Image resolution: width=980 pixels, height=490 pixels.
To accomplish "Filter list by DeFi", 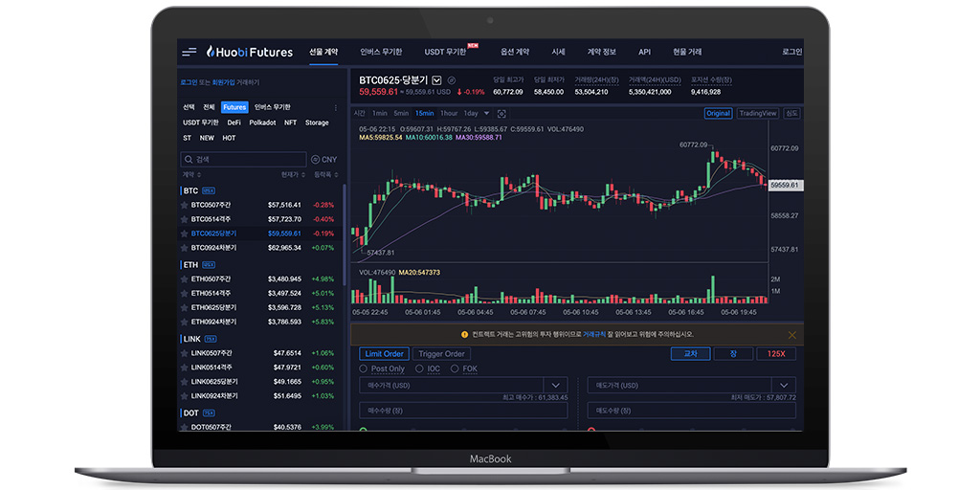I will pyautogui.click(x=234, y=122).
